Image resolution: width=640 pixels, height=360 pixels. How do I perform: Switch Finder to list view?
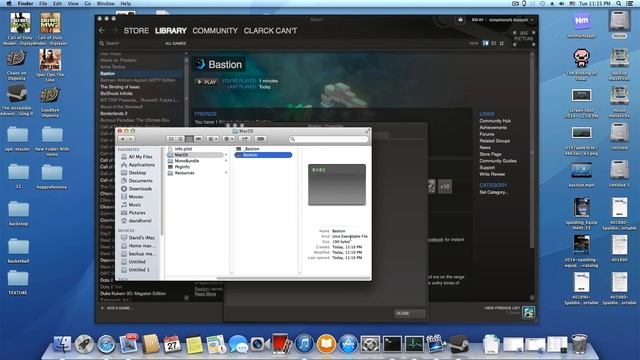click(x=180, y=139)
